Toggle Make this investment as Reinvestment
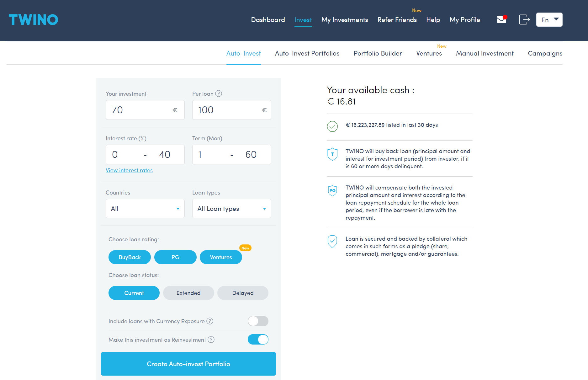This screenshot has height=380, width=588. point(258,340)
